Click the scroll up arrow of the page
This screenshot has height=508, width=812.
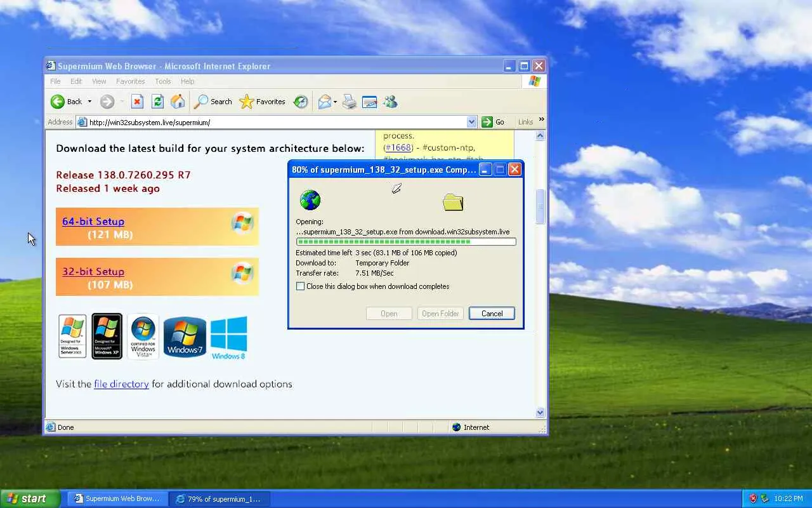(x=540, y=136)
